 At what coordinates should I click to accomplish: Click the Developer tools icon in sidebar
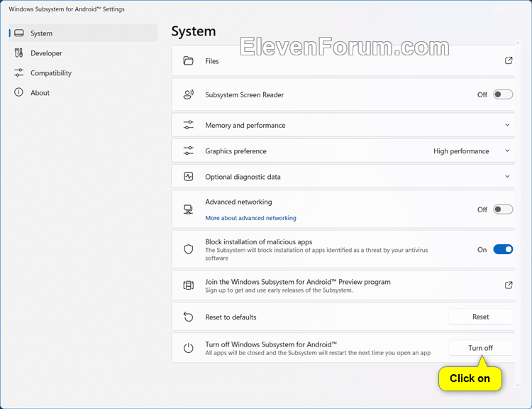click(x=18, y=53)
